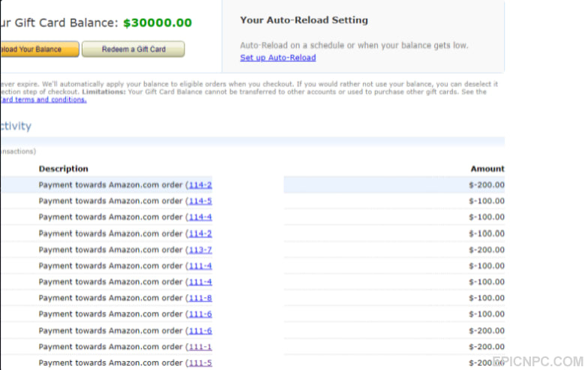This screenshot has height=370, width=588.
Task: Click the payment description text in the 113-7 row
Action: pos(111,250)
